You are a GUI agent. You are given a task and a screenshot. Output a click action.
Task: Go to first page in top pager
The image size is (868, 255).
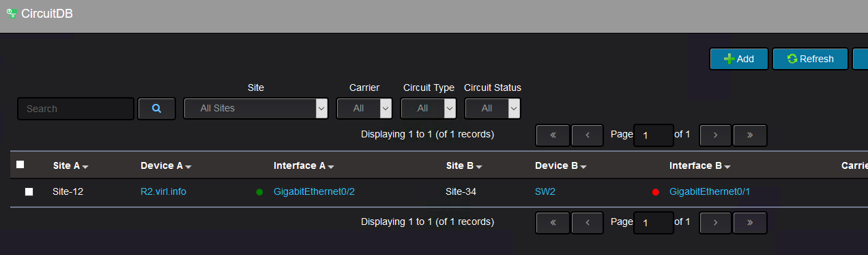[553, 135]
